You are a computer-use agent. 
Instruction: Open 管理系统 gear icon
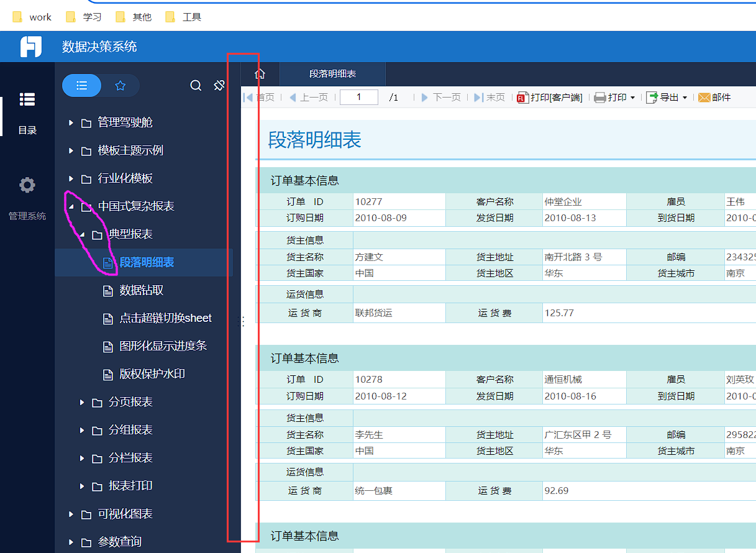(x=27, y=185)
